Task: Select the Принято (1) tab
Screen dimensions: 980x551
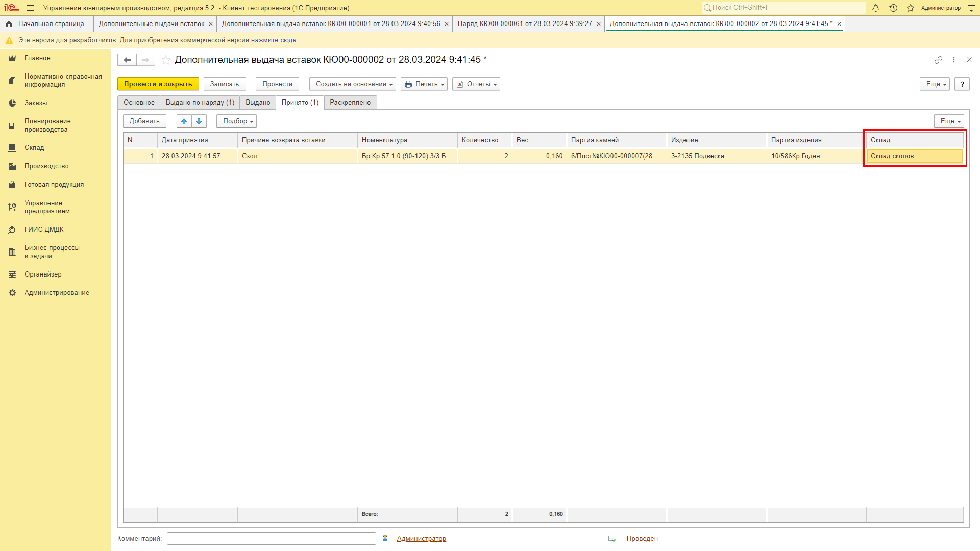Action: pyautogui.click(x=300, y=103)
